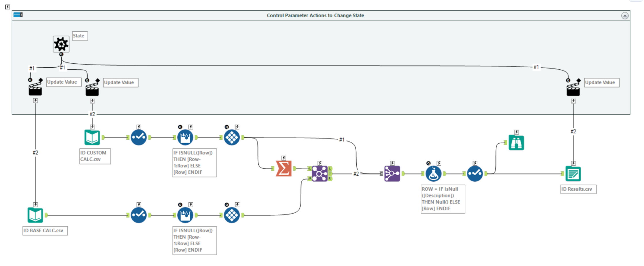Select the Control Parameter gear tool
The height and width of the screenshot is (266, 644).
coord(61,44)
